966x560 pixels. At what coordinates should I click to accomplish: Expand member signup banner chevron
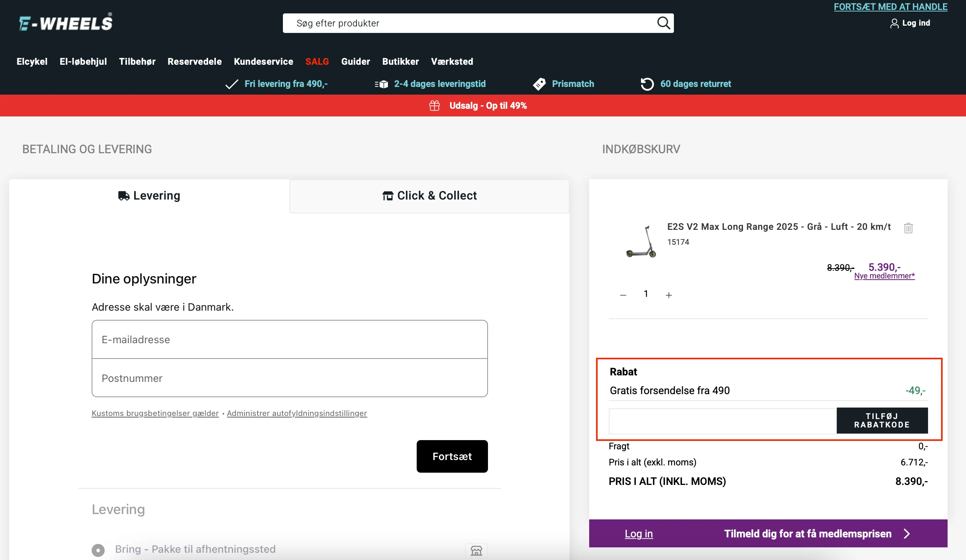(907, 534)
